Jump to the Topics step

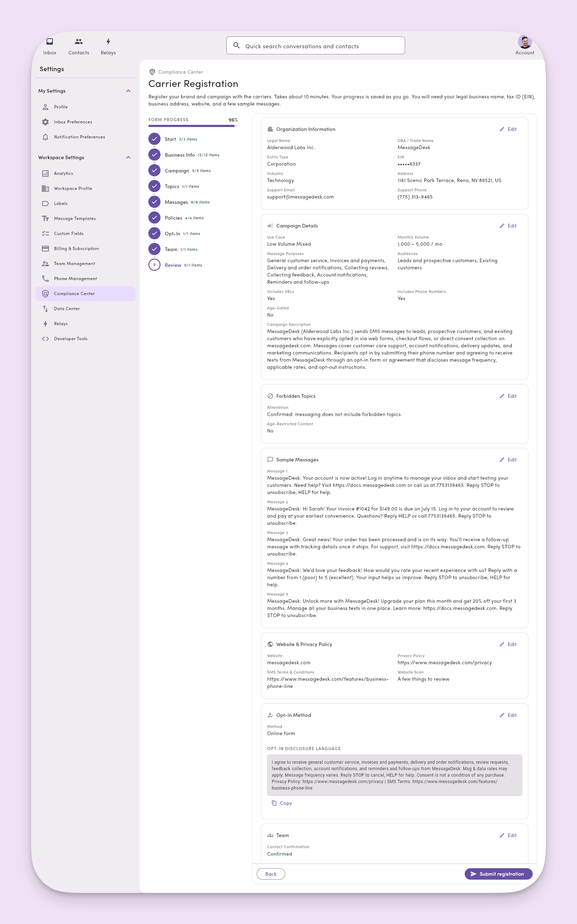(x=174, y=186)
